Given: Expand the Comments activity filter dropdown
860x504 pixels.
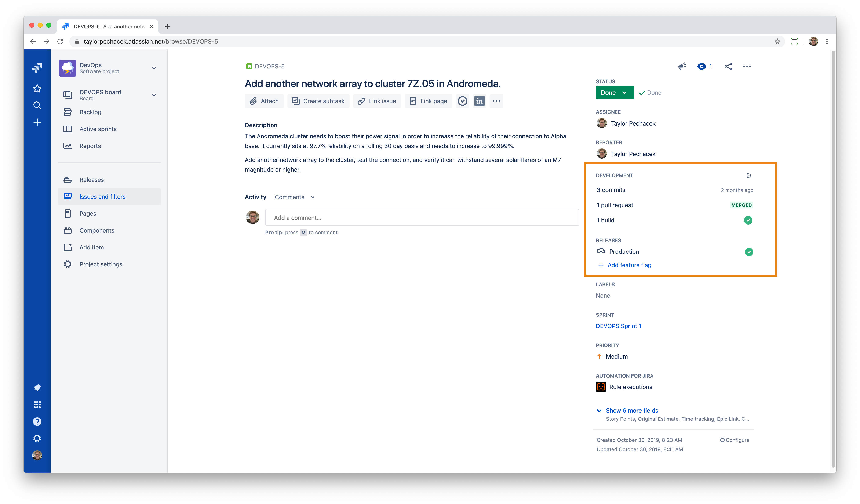Looking at the screenshot, I should pos(295,197).
